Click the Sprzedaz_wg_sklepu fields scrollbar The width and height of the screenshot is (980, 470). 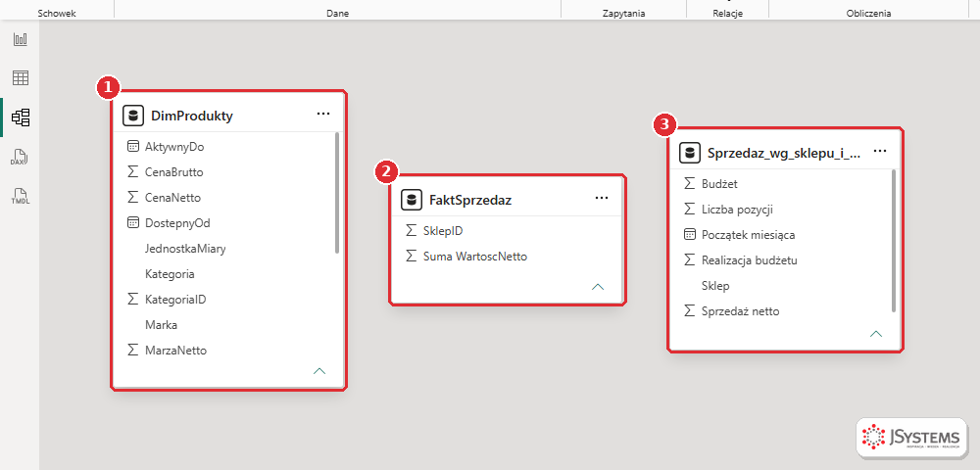[894, 240]
